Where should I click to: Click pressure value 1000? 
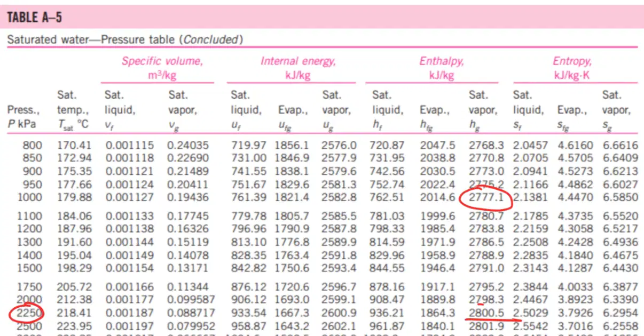click(29, 198)
